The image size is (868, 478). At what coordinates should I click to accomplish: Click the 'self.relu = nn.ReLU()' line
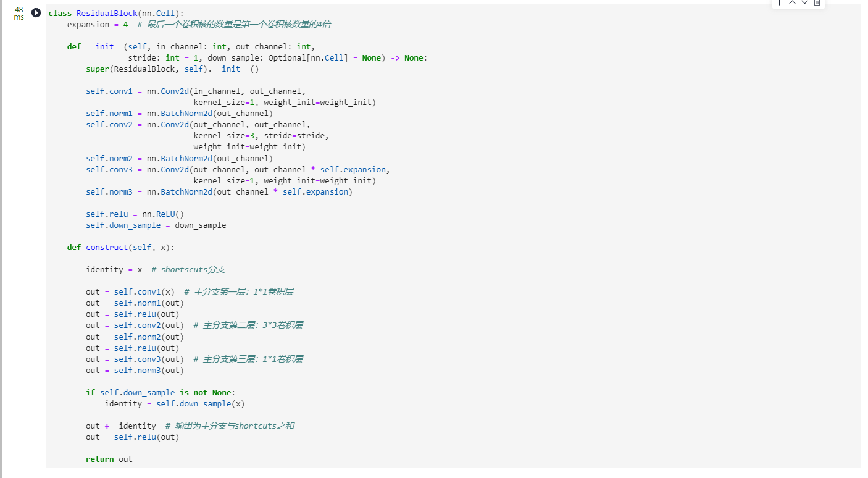tap(135, 214)
